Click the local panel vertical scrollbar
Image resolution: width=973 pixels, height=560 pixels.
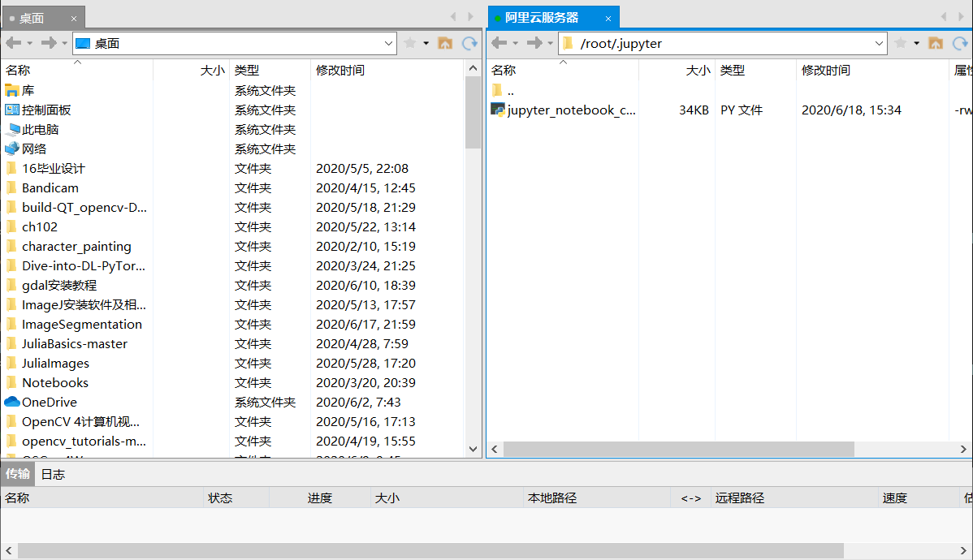coord(474,106)
